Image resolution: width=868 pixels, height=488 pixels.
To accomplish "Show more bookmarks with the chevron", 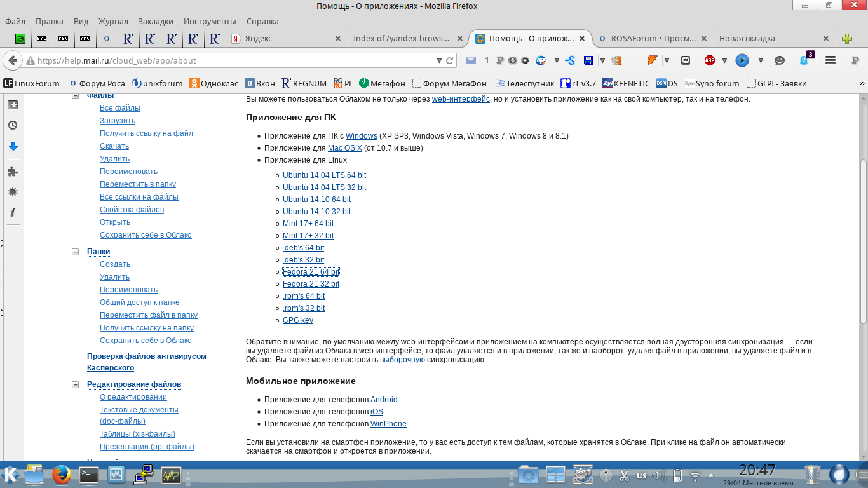I will point(861,83).
